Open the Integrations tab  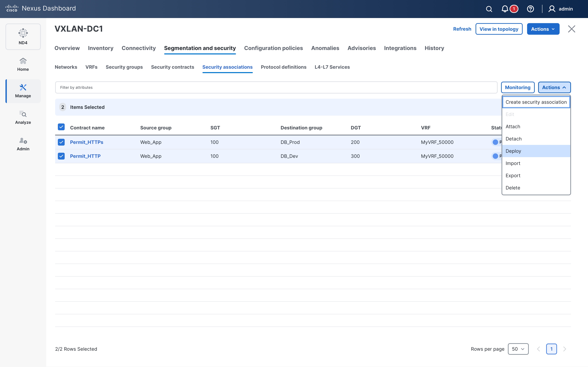(400, 48)
